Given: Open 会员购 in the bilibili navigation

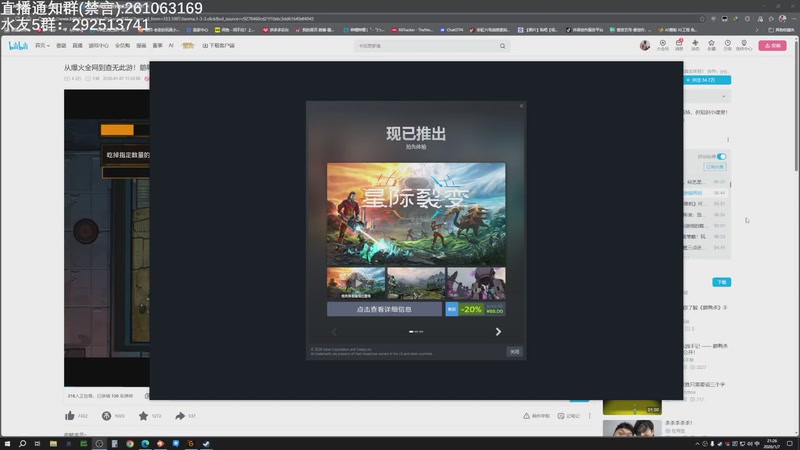Looking at the screenshot, I should 122,45.
